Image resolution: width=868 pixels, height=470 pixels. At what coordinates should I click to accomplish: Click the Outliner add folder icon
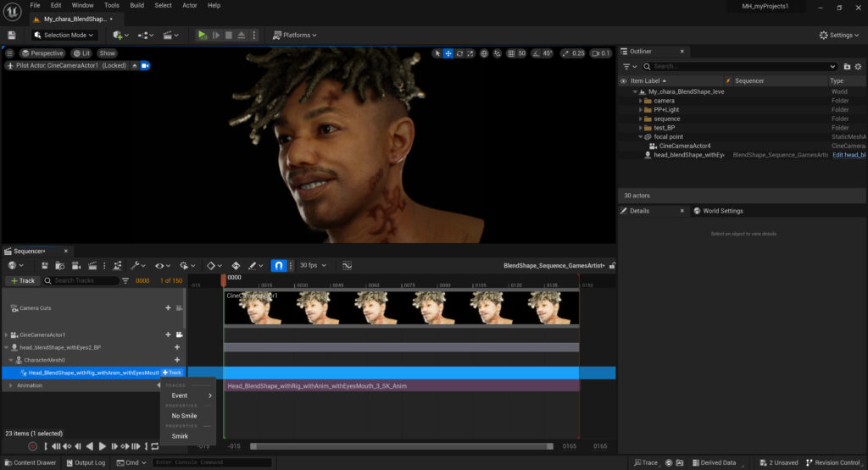point(847,66)
